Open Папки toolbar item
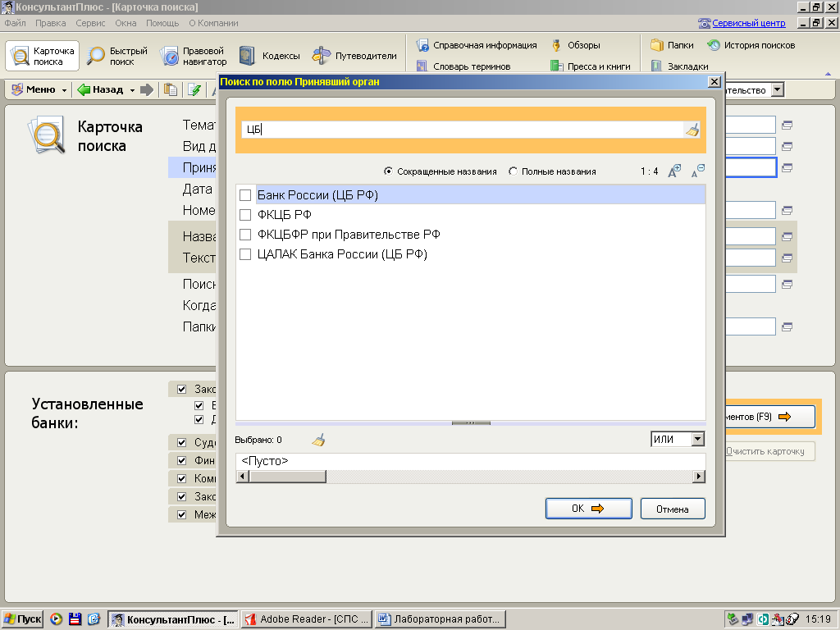840x630 pixels. click(673, 45)
